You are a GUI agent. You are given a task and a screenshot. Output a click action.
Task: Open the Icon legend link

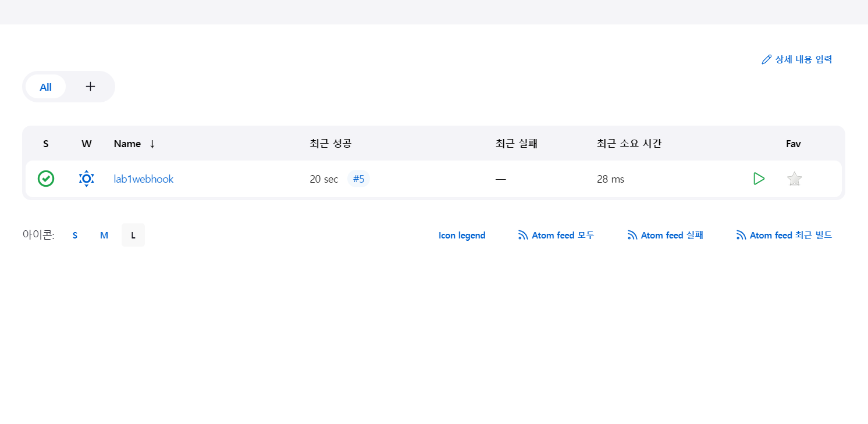(x=462, y=236)
